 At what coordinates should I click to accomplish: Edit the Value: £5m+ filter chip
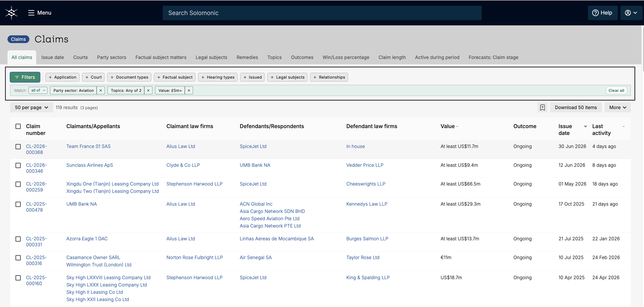[x=170, y=91]
